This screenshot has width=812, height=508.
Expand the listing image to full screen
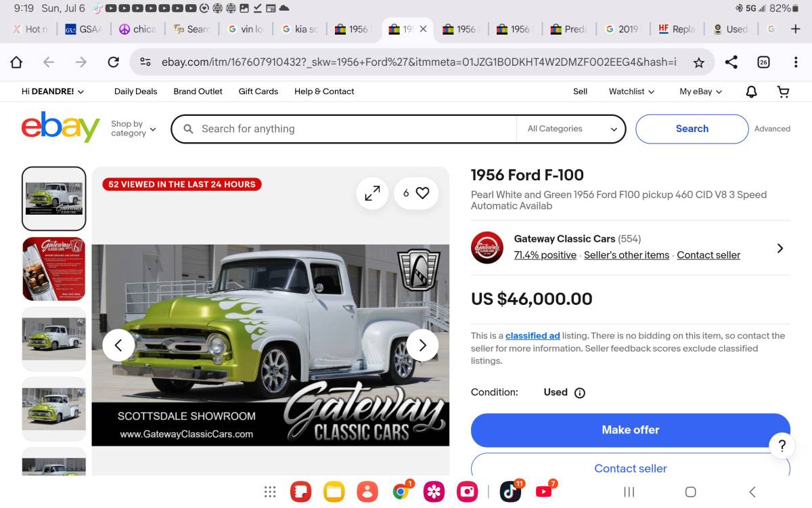coord(372,193)
